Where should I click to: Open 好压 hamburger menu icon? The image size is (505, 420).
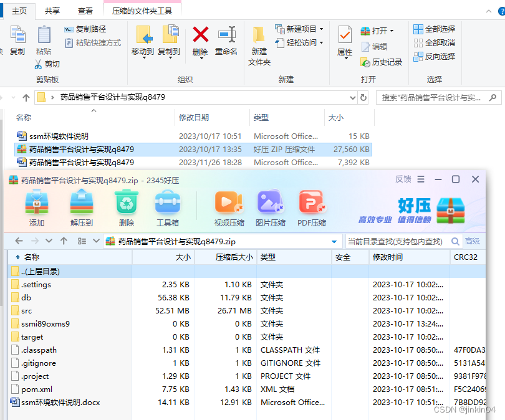[421, 179]
